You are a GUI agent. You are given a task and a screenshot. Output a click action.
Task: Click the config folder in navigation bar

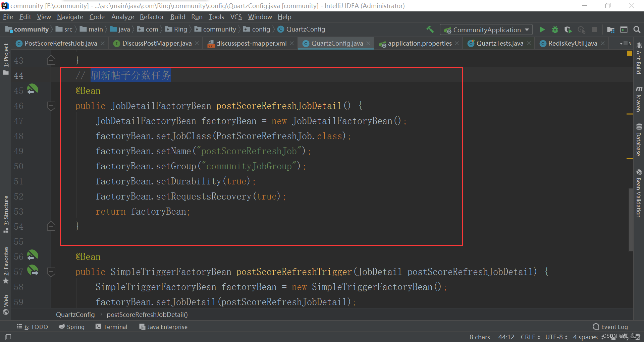tap(257, 30)
